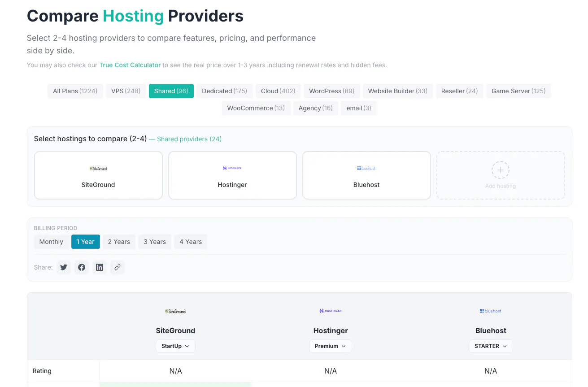The height and width of the screenshot is (387, 588).
Task: Filter by VPS (248) plans
Action: [x=126, y=91]
